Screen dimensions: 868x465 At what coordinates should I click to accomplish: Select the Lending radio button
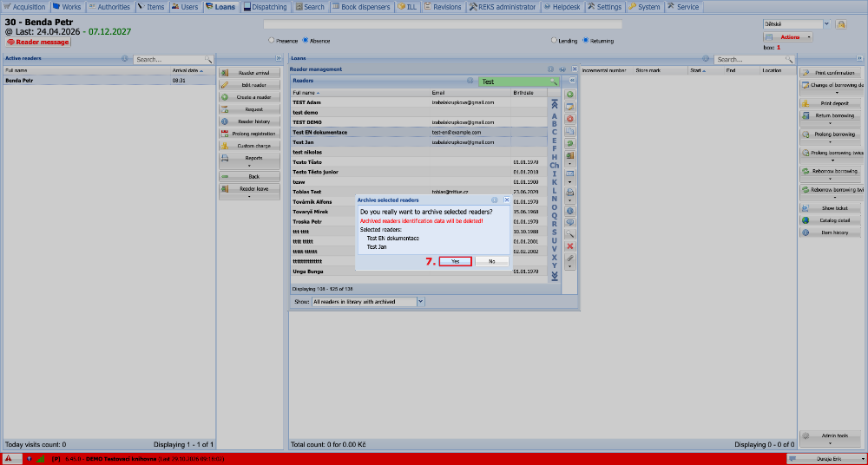coord(554,41)
